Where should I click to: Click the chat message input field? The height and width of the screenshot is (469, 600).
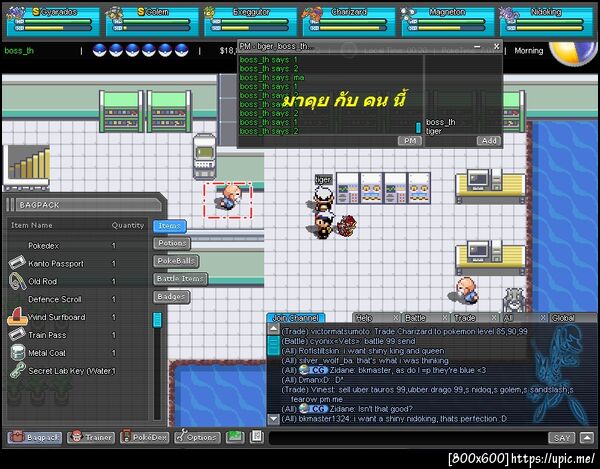(x=408, y=438)
